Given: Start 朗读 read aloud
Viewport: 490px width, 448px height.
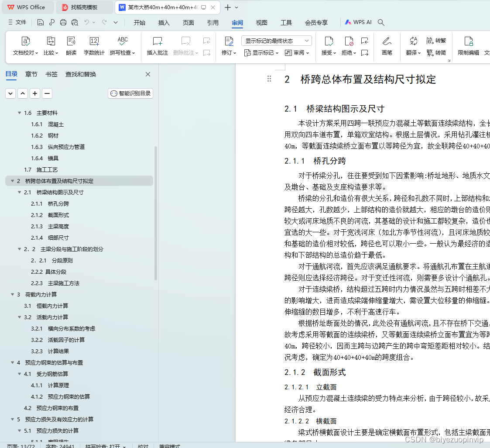Looking at the screenshot, I should [71, 46].
